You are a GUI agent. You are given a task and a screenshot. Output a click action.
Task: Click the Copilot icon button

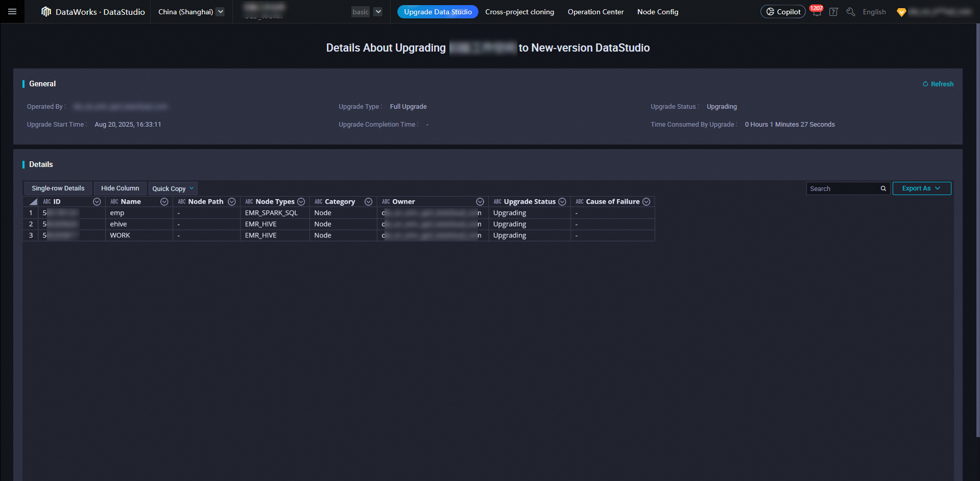783,12
